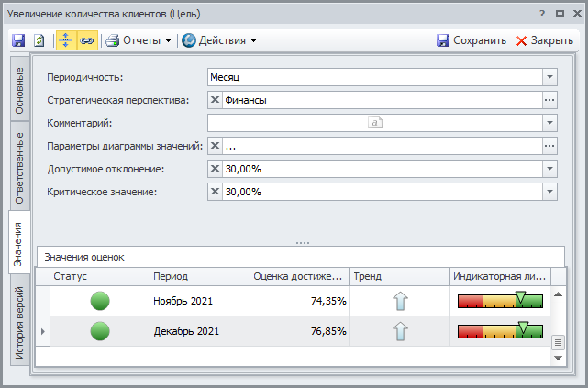The height and width of the screenshot is (388, 588).
Task: Expand the Критическое значение dropdown
Action: pos(549,192)
